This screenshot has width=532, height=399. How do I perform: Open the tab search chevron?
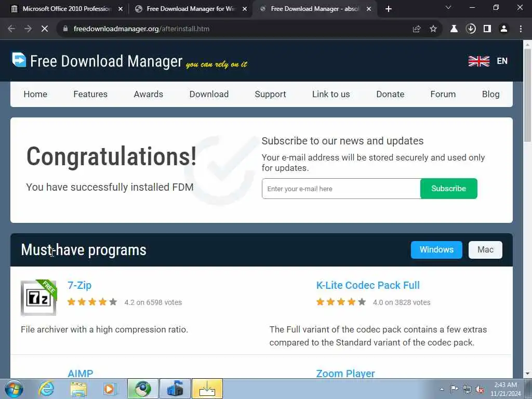point(448,7)
